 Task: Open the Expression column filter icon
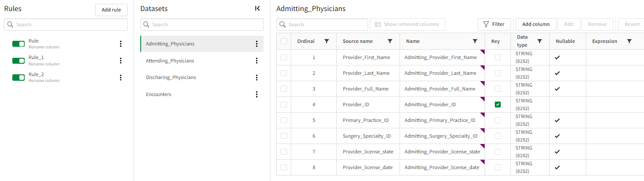point(629,41)
